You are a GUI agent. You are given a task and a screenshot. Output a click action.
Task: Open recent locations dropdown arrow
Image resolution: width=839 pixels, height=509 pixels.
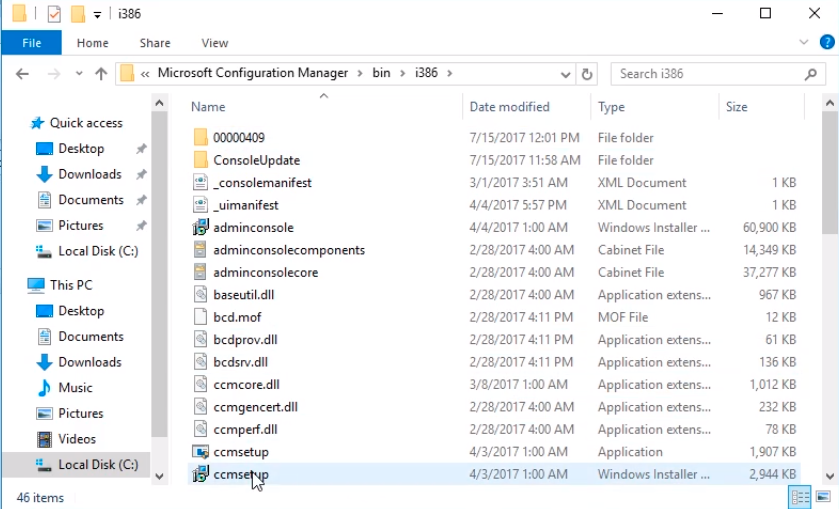pos(79,73)
